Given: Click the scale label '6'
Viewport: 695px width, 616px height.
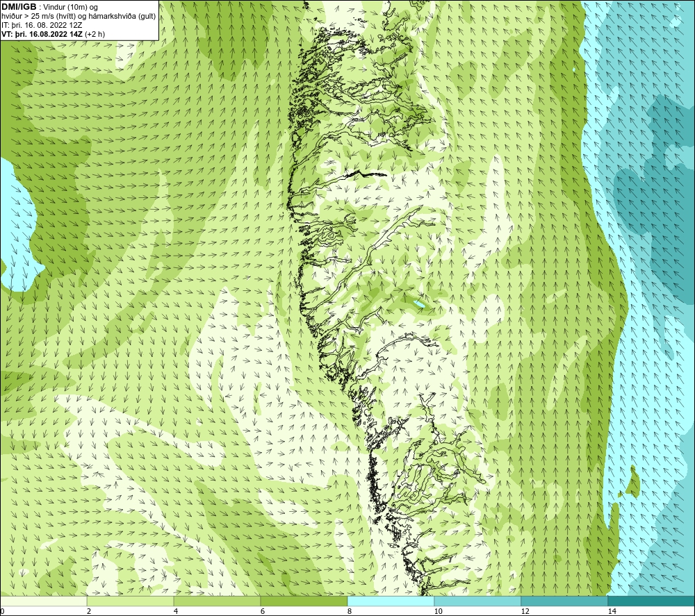Looking at the screenshot, I should (263, 611).
